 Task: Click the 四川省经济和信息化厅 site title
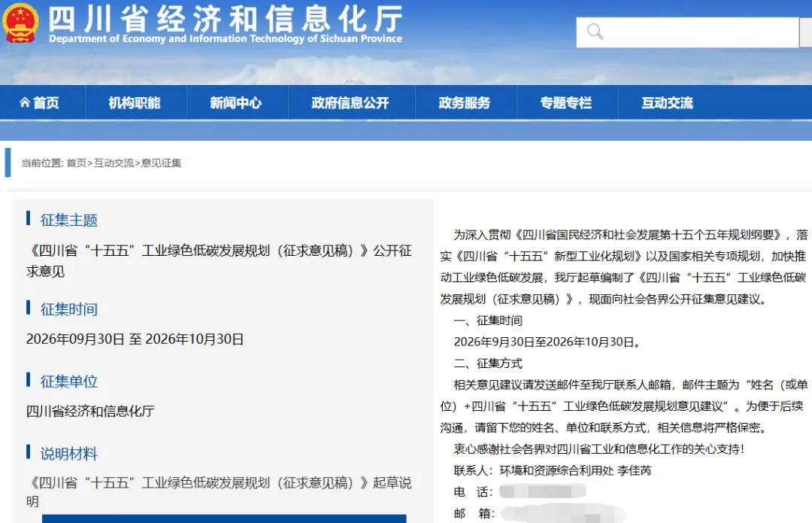(226, 18)
